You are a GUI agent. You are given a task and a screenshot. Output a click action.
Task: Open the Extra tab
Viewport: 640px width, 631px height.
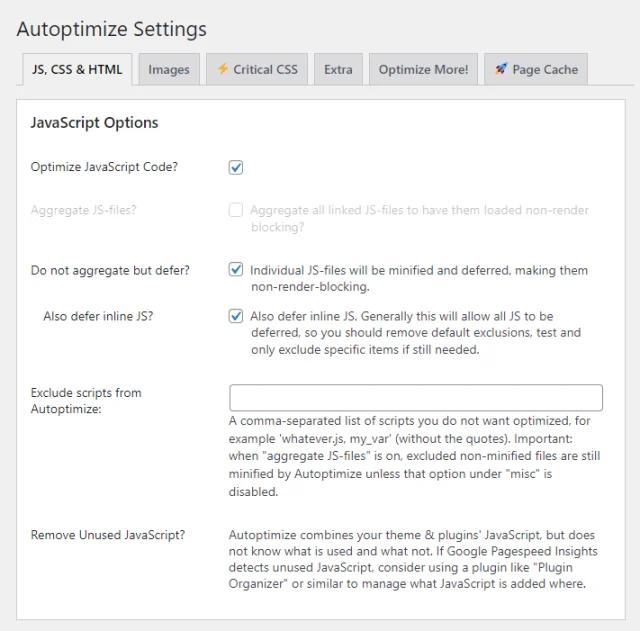[338, 70]
